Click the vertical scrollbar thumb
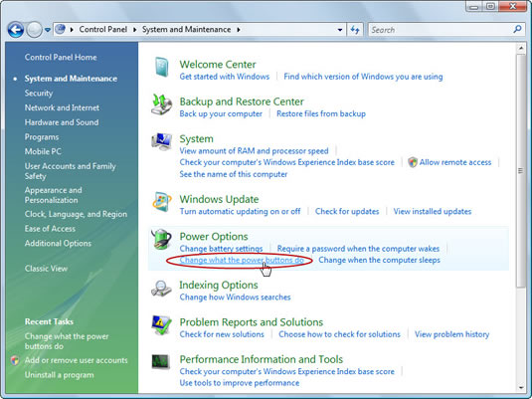Viewport: 532px width, 399px height. pos(520,170)
